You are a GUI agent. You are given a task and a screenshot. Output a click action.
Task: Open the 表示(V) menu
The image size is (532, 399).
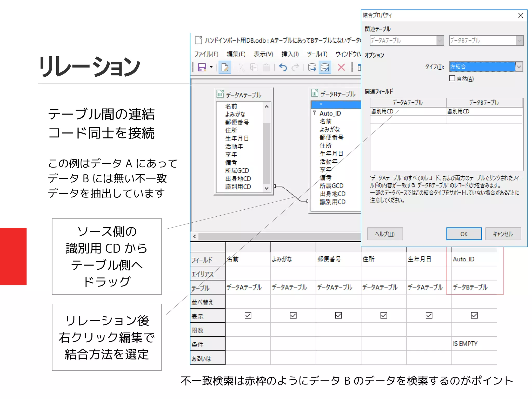(263, 54)
